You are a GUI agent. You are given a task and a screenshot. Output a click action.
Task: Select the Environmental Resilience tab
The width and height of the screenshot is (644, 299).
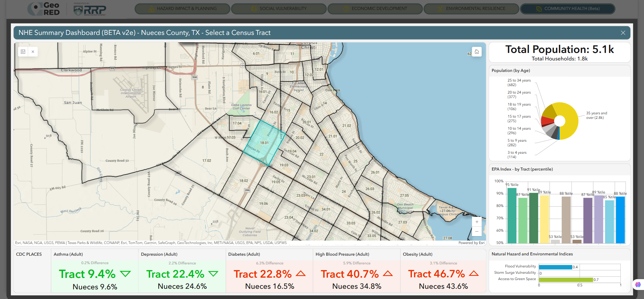pyautogui.click(x=471, y=9)
